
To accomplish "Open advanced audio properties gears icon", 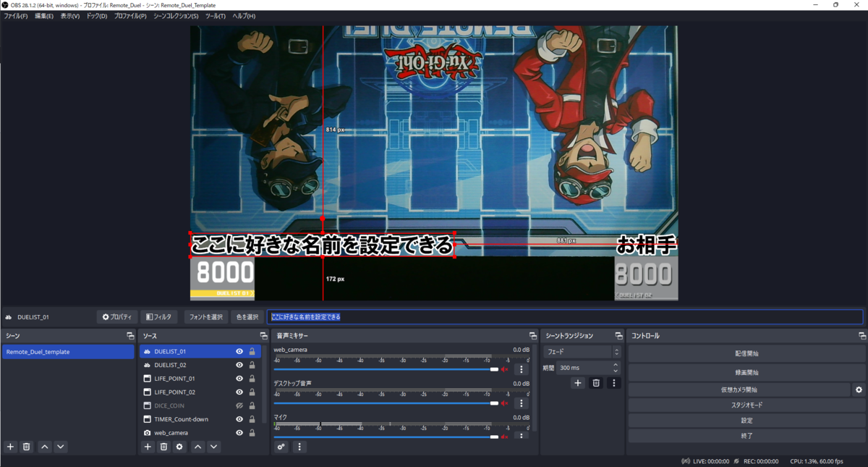I will tap(281, 447).
